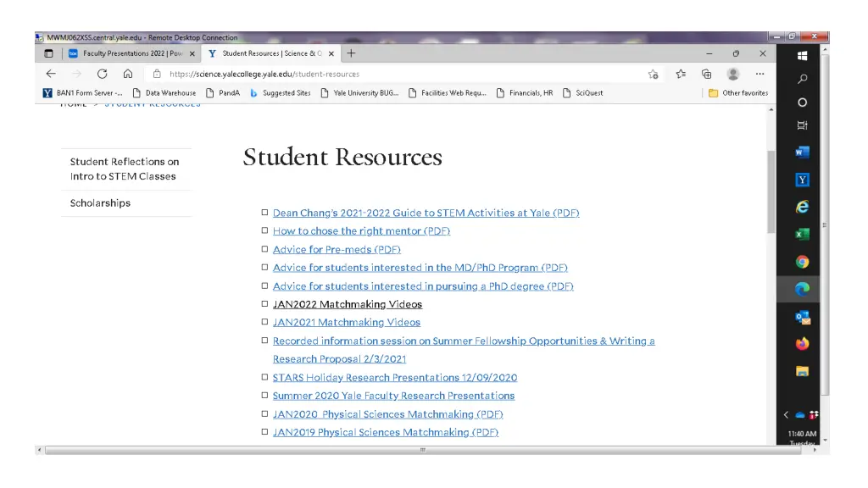This screenshot has width=868, height=488.
Task: Click the address bar URL field
Action: click(x=404, y=75)
